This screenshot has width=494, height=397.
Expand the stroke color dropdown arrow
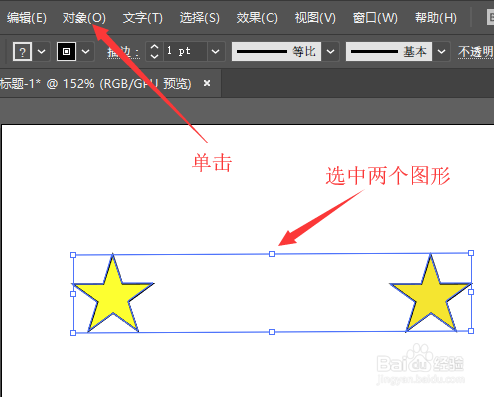(x=86, y=51)
